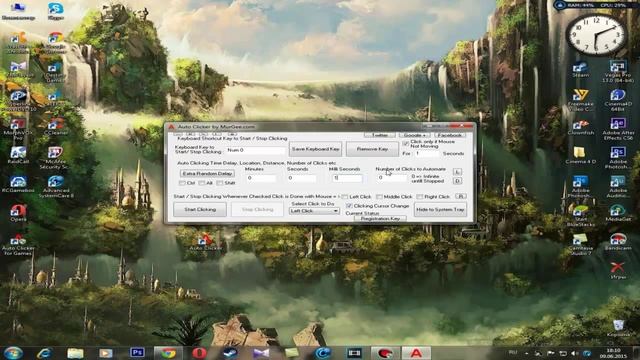
Task: Open Photoshop from the taskbar
Action: (137, 352)
